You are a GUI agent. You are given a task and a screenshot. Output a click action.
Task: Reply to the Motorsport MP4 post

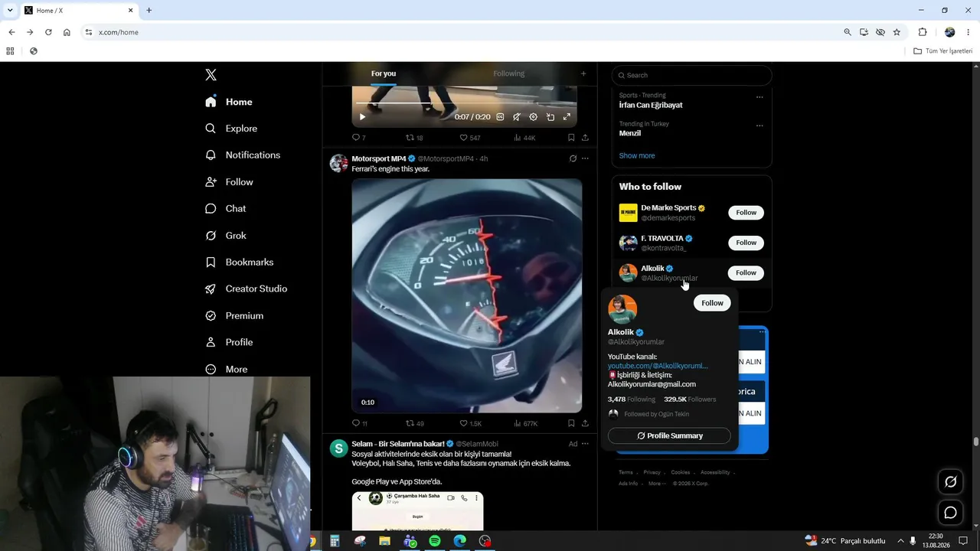pos(359,423)
